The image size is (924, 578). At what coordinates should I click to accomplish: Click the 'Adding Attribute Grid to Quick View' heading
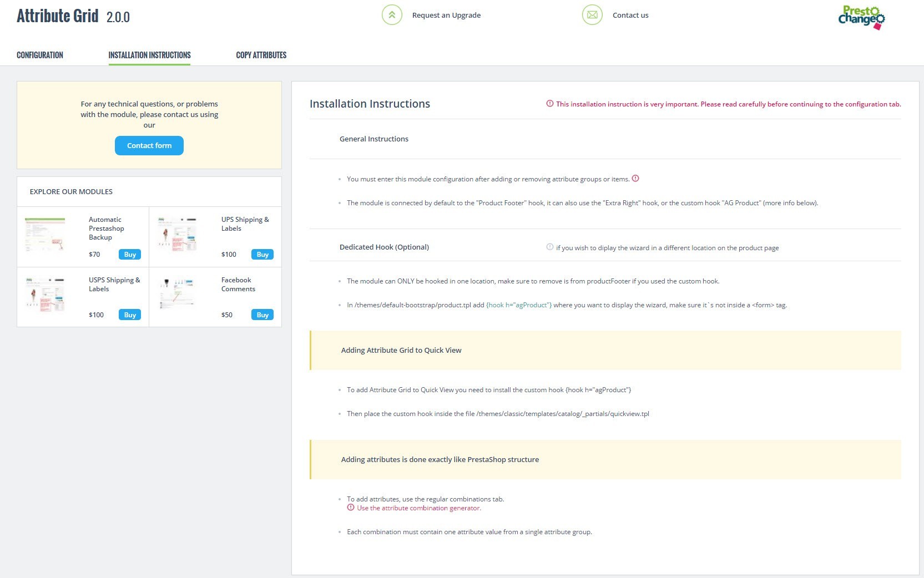point(401,351)
